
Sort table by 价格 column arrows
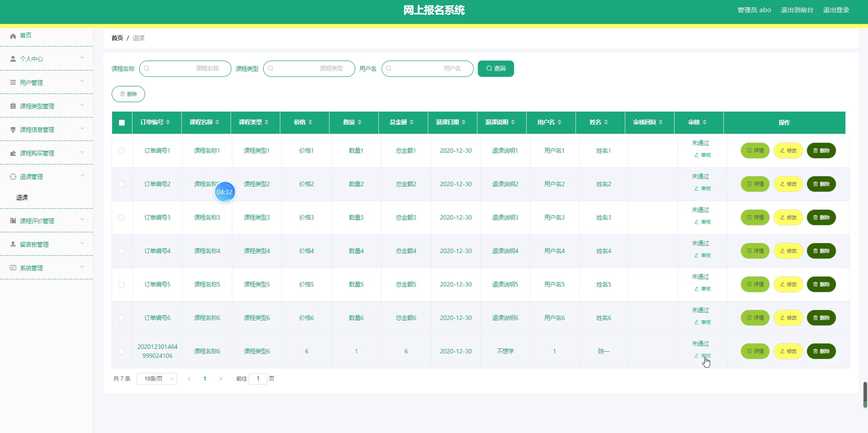[311, 122]
